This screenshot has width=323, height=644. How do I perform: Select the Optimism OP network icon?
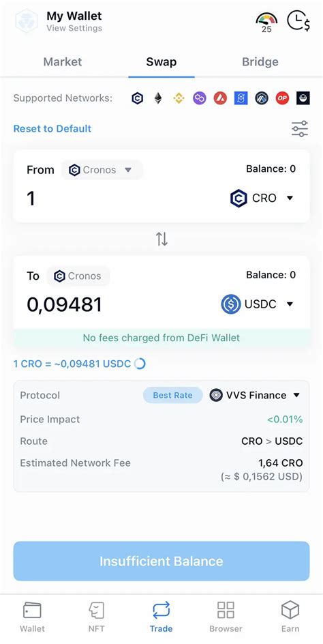282,98
